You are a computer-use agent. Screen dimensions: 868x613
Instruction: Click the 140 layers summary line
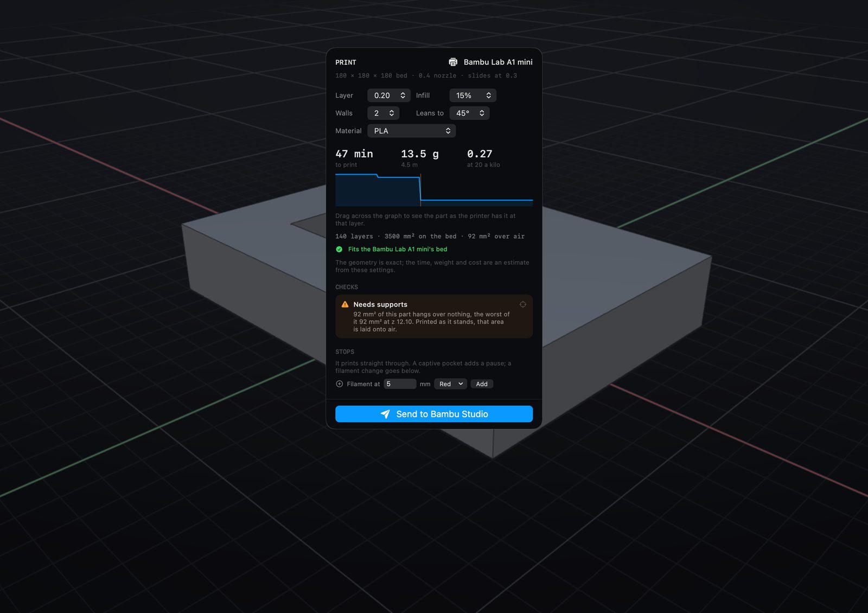430,237
